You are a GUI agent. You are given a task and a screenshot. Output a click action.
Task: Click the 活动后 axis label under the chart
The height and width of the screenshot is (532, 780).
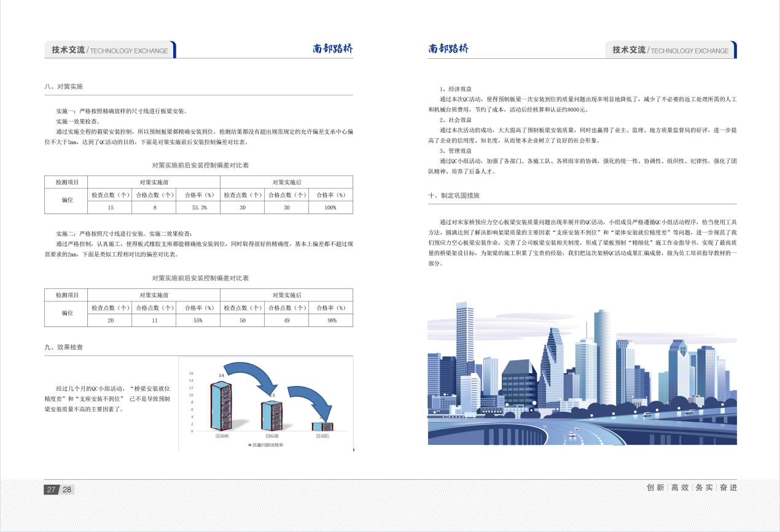(322, 436)
